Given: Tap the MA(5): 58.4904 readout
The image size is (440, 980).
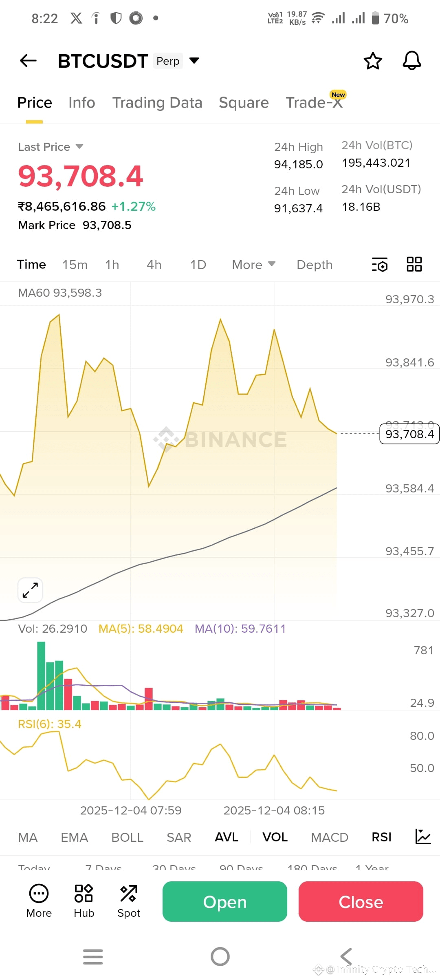Looking at the screenshot, I should point(141,629).
